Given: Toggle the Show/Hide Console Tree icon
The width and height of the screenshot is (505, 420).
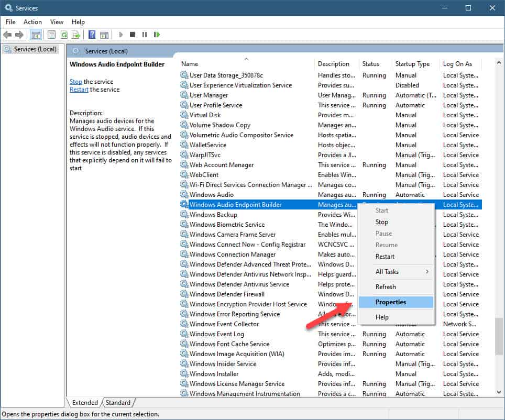Looking at the screenshot, I should click(x=36, y=35).
